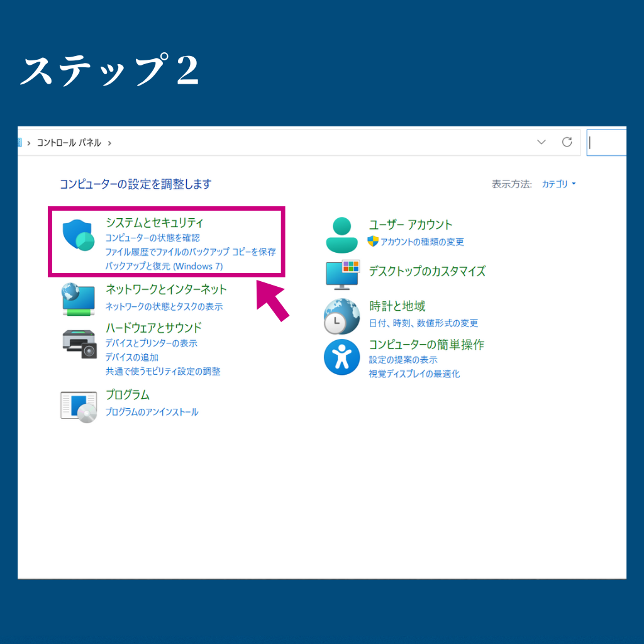Viewport: 644px width, 644px height.
Task: Open システムとセキュリティ category
Action: click(x=155, y=223)
